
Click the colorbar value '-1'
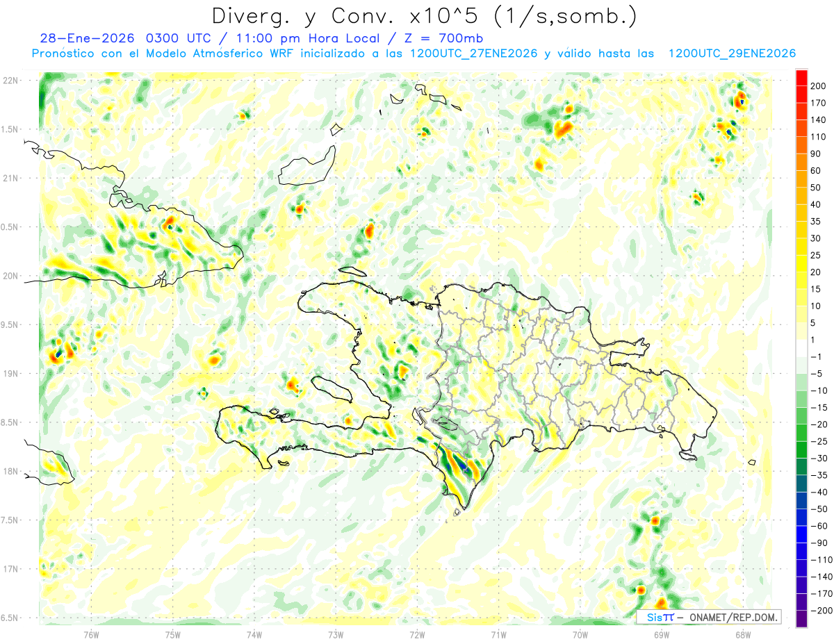click(817, 356)
